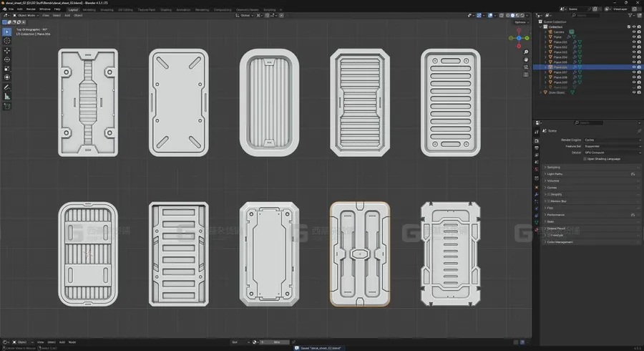This screenshot has height=351, width=644.
Task: Open the Modifiers wrench properties tab
Action: click(537, 194)
